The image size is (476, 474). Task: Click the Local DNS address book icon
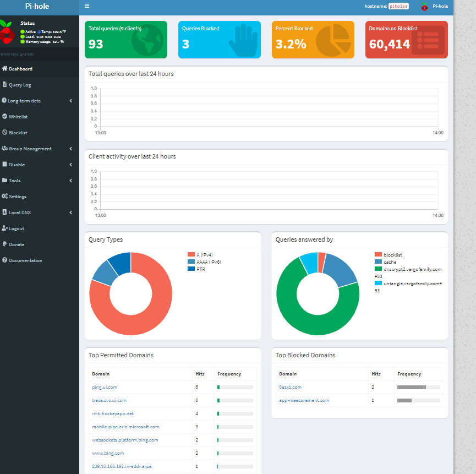click(4, 212)
